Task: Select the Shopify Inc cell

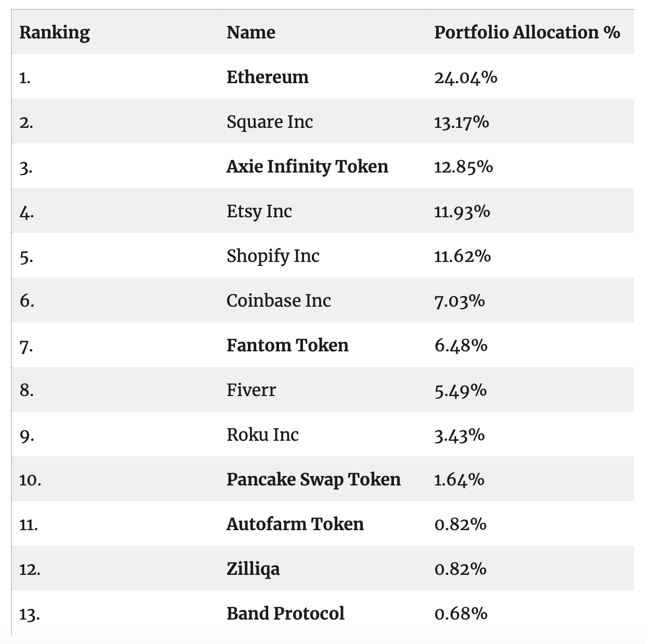Action: (273, 256)
